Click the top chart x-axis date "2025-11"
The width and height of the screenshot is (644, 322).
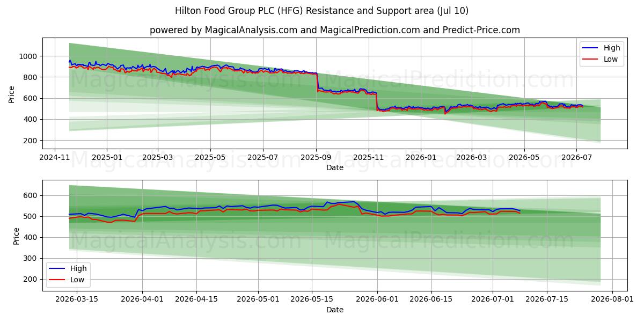pos(368,158)
